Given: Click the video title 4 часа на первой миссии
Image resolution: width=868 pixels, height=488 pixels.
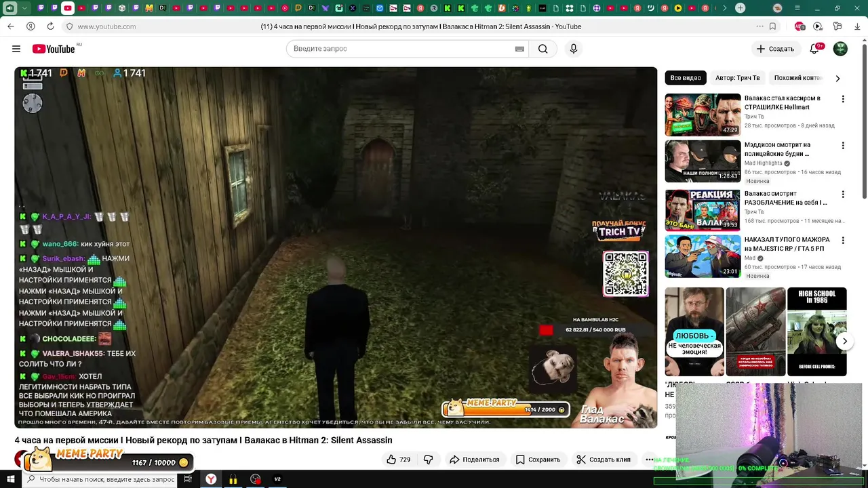Looking at the screenshot, I should click(203, 441).
